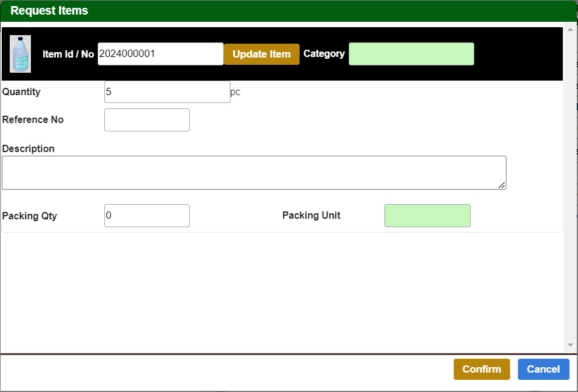Click the scrollbar down arrow
This screenshot has width=578, height=392.
[570, 345]
